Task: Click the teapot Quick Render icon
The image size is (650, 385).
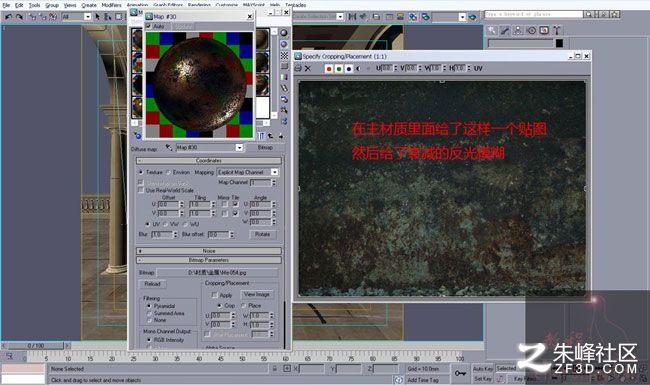Action: [473, 17]
